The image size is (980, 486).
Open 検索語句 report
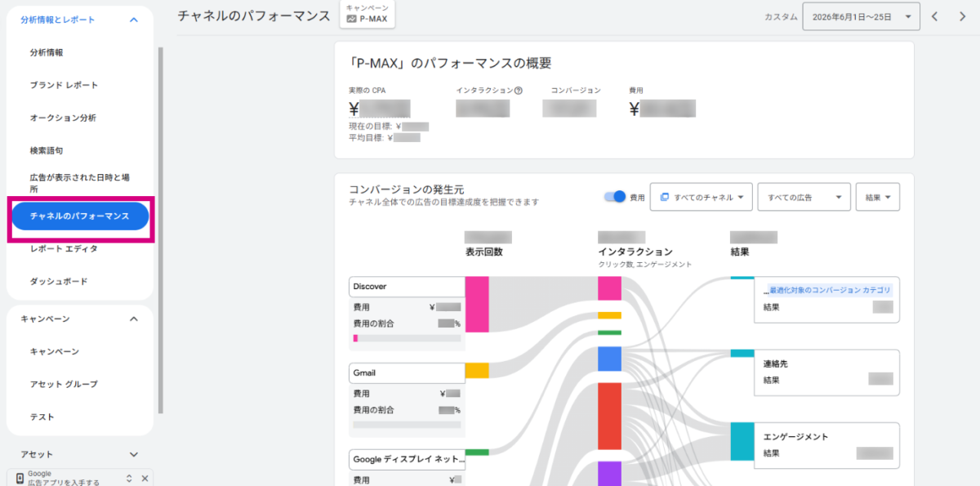pyautogui.click(x=47, y=150)
